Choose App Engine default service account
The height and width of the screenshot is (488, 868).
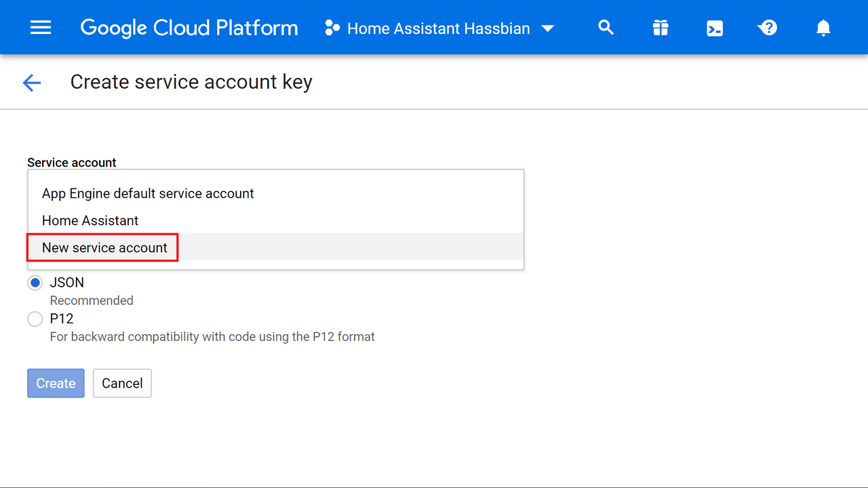pyautogui.click(x=275, y=193)
